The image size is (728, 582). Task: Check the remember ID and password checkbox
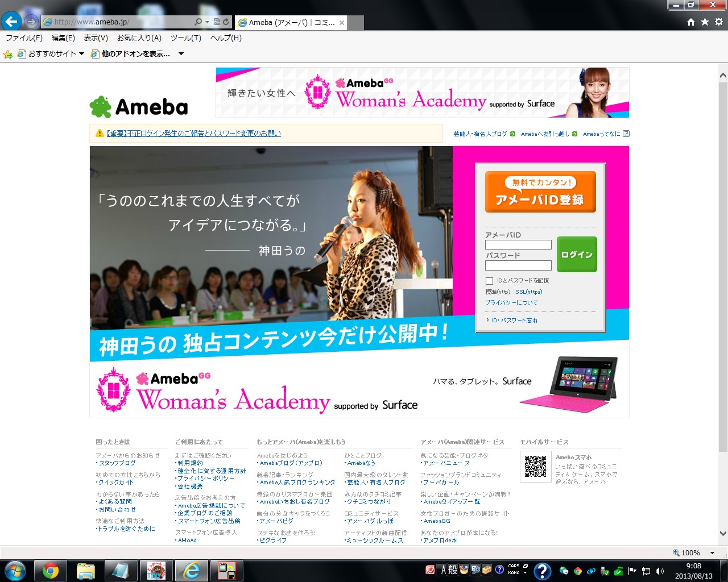(x=489, y=281)
